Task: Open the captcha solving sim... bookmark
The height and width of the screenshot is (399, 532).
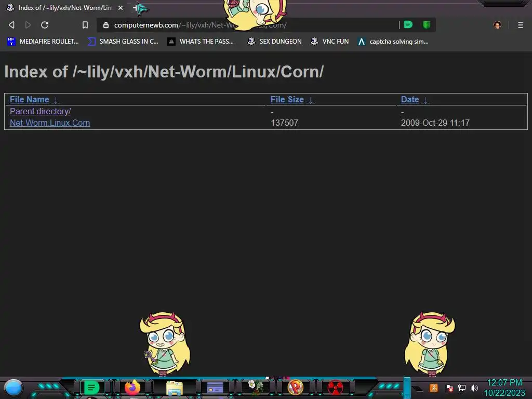Action: pyautogui.click(x=393, y=42)
